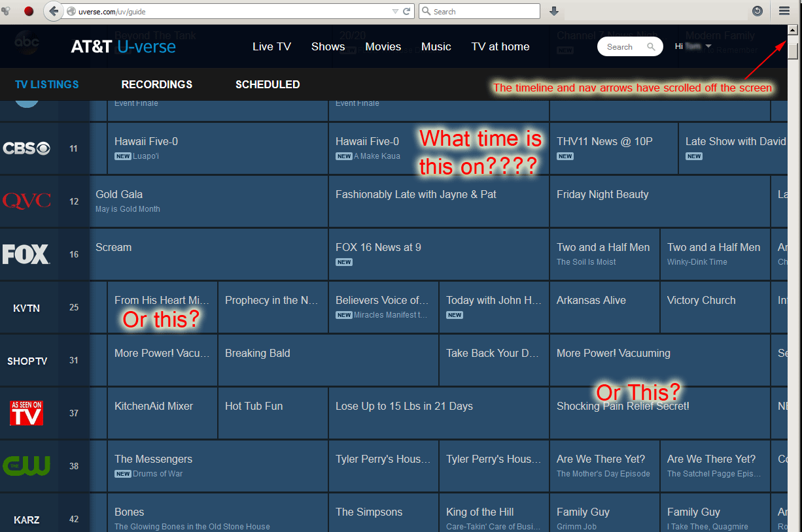Open the browser hamburger menu
This screenshot has height=532, width=802.
[x=784, y=11]
